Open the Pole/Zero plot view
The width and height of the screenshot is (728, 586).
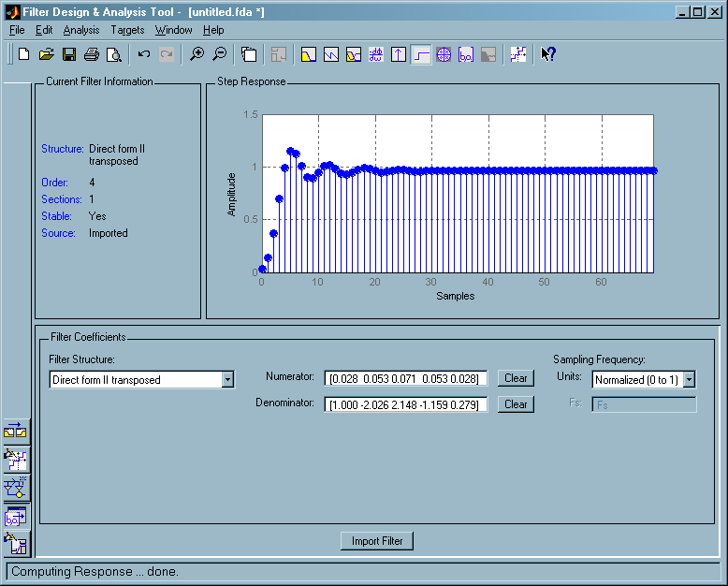pyautogui.click(x=444, y=54)
